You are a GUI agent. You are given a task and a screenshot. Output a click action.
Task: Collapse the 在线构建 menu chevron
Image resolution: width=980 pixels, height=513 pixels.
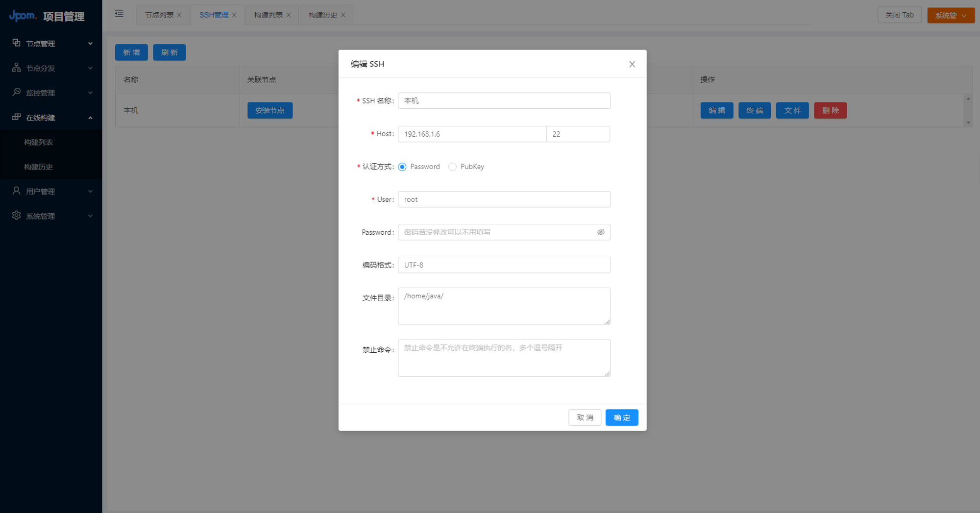coord(90,118)
